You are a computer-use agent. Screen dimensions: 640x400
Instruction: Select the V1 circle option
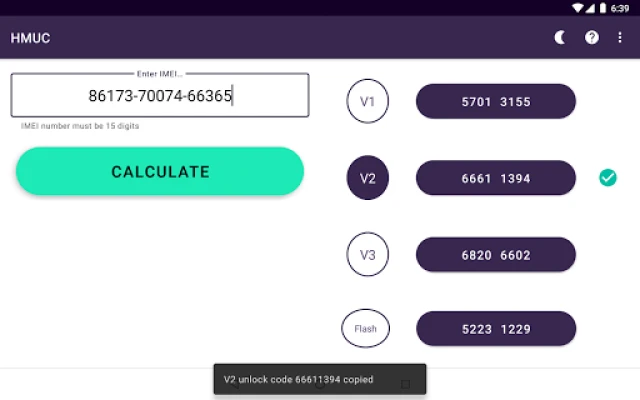coord(367,102)
